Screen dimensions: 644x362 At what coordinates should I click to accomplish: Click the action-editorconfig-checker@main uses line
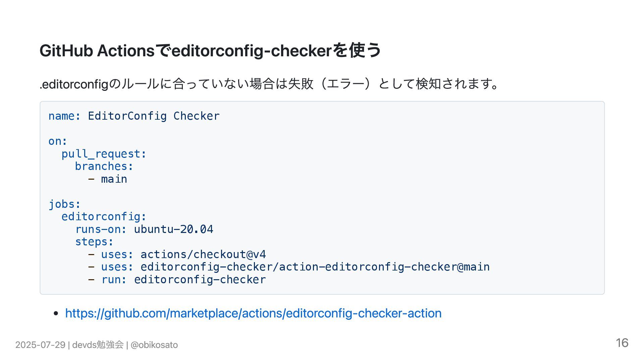click(288, 267)
